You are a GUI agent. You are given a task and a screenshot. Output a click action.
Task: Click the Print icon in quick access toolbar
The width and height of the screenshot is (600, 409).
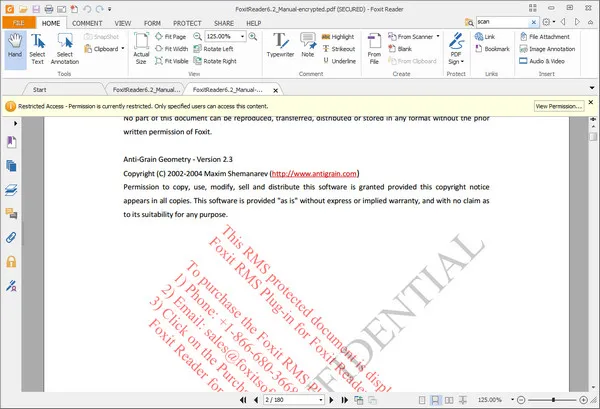pyautogui.click(x=49, y=9)
